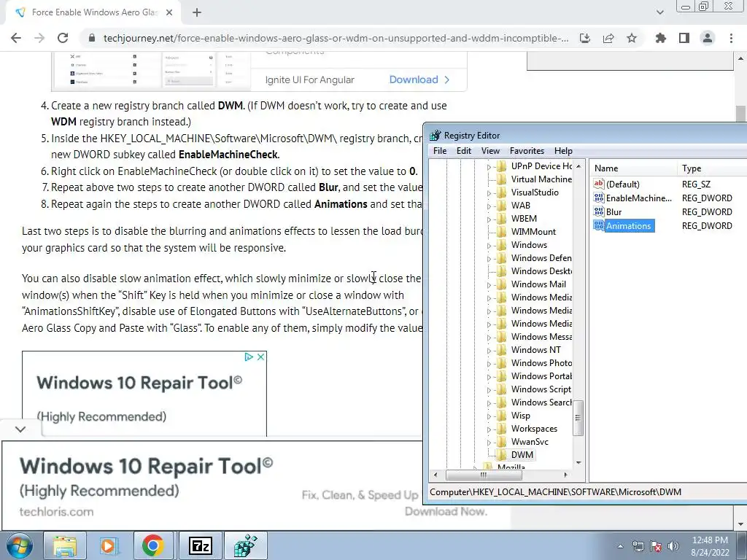Select the (Default) registry value
Screen dimensions: 747x560
click(x=623, y=184)
